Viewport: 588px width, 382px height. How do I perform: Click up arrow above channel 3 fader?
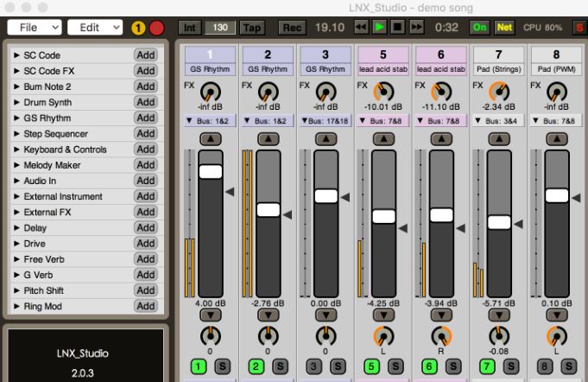[x=326, y=139]
